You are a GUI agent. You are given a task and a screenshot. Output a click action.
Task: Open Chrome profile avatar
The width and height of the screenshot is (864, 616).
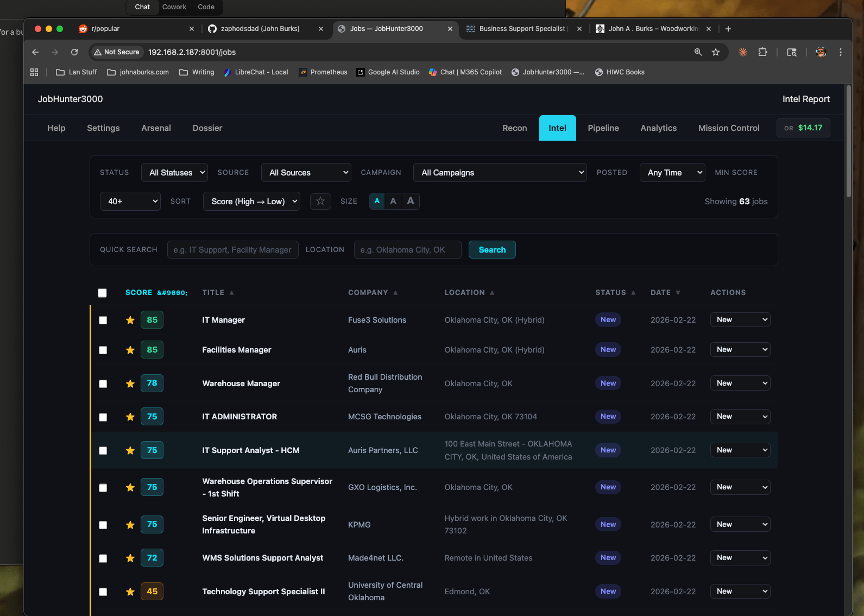coord(821,52)
